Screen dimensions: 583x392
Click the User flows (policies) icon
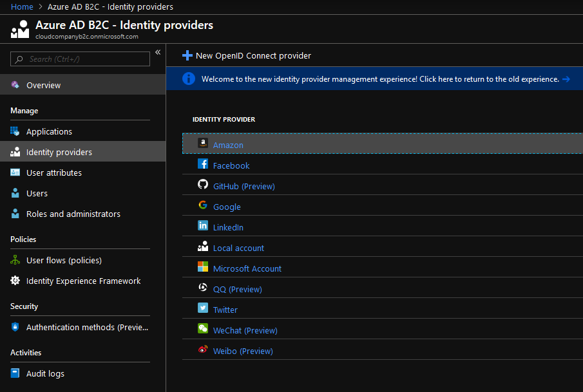pyautogui.click(x=14, y=260)
